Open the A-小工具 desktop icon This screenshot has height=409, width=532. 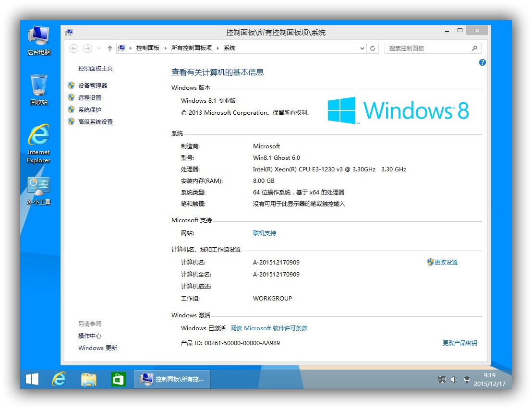(39, 191)
